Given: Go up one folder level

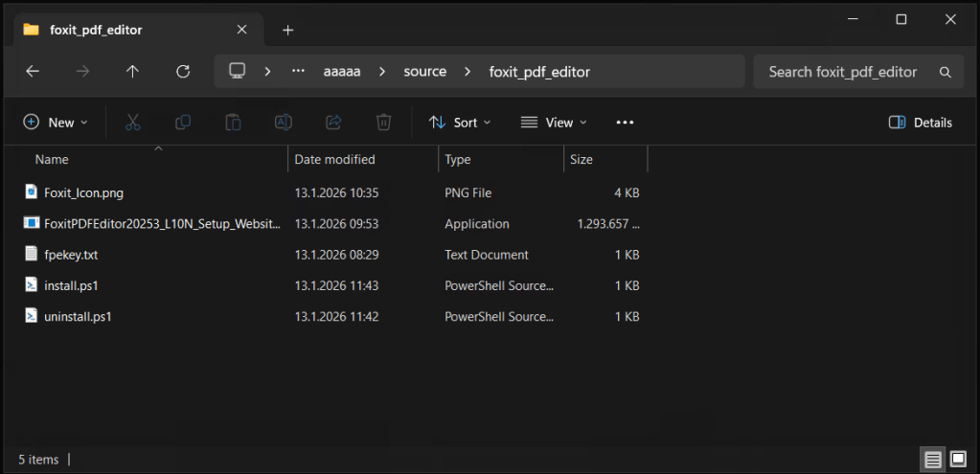Looking at the screenshot, I should click(x=132, y=72).
